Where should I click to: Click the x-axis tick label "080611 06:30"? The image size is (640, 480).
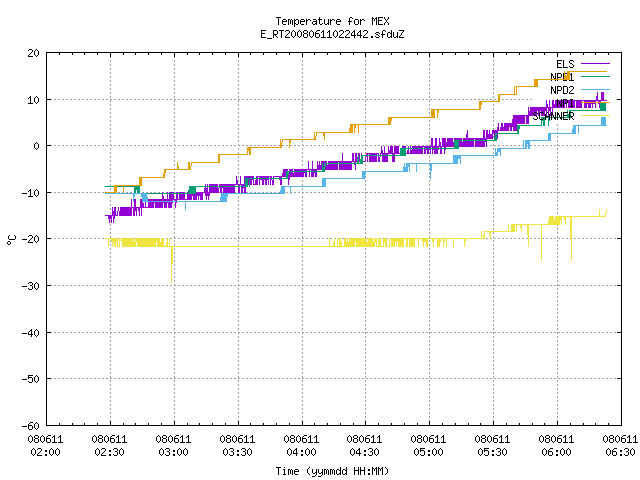pyautogui.click(x=620, y=446)
